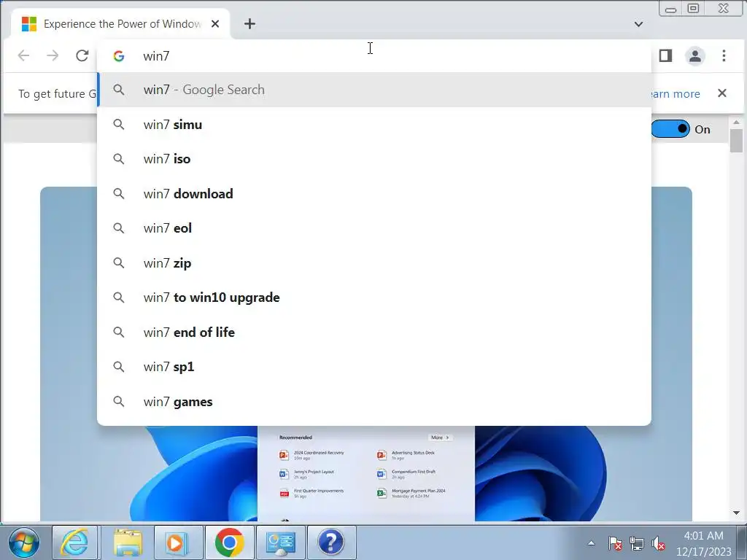
Task: Switch to Experience the Power of Windows tab
Action: point(122,24)
